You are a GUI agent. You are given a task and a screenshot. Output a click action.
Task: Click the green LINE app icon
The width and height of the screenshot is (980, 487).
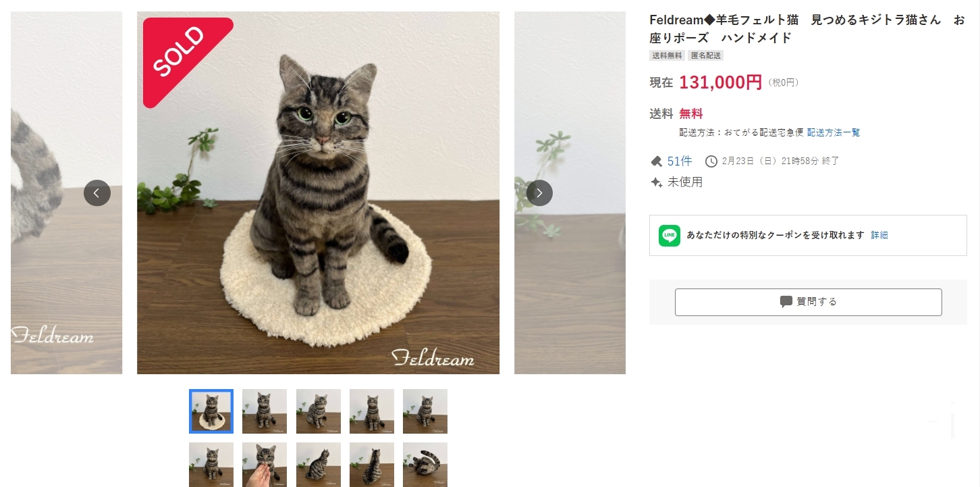(x=670, y=236)
